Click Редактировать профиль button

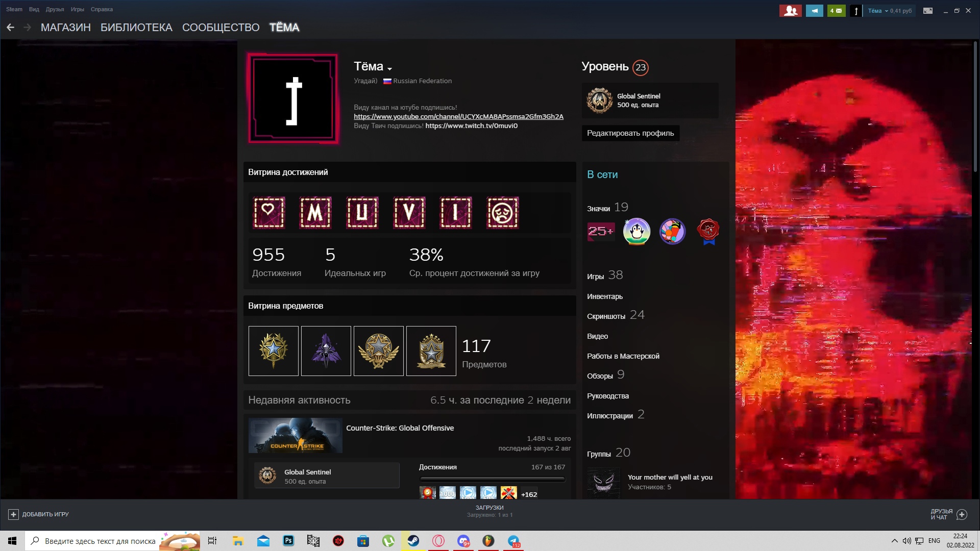click(x=630, y=133)
